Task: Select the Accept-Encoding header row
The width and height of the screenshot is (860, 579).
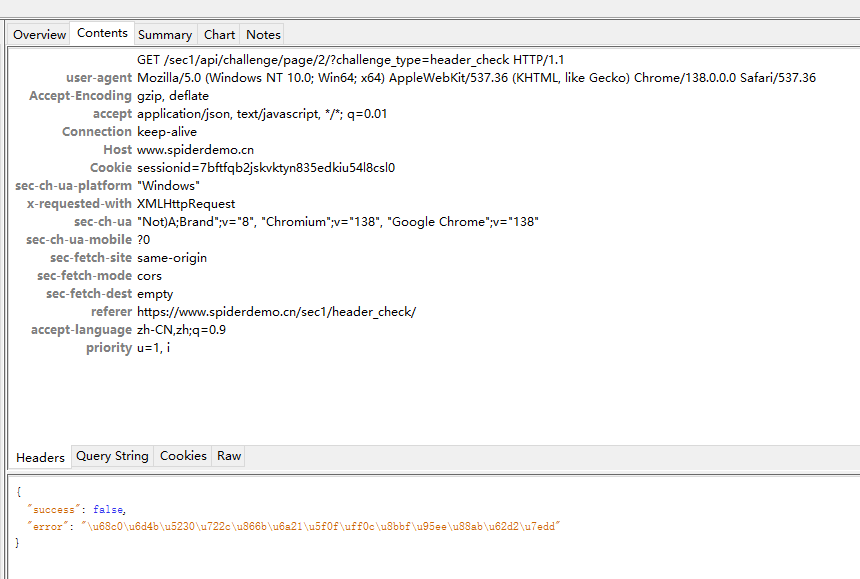Action: pos(172,96)
